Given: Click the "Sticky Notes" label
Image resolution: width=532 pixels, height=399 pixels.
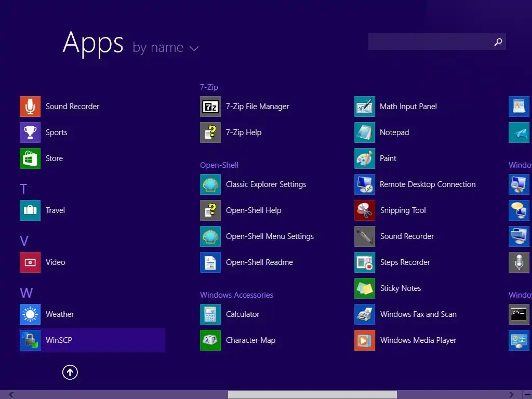Looking at the screenshot, I should (401, 288).
